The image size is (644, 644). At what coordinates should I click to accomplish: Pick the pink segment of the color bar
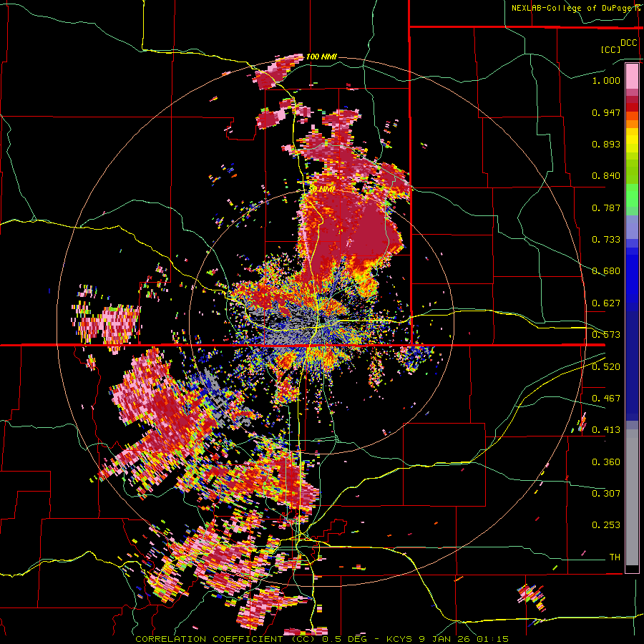[632, 77]
